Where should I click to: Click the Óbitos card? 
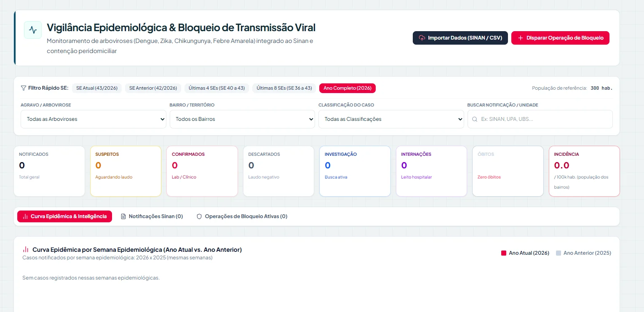click(508, 171)
